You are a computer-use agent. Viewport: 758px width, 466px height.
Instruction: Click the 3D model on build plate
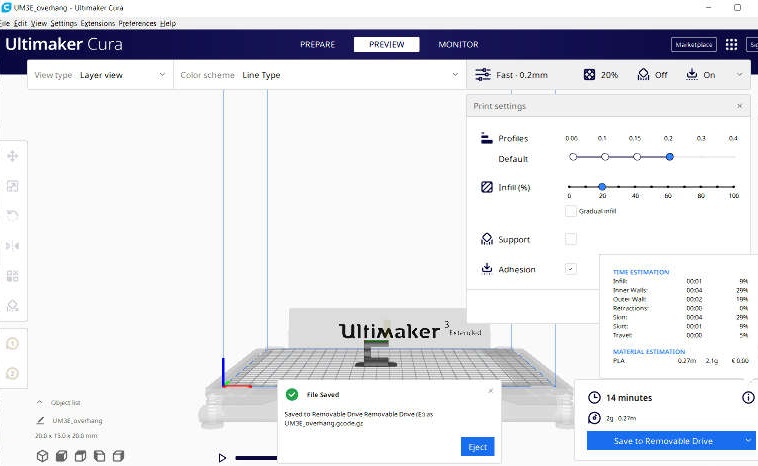pos(376,354)
